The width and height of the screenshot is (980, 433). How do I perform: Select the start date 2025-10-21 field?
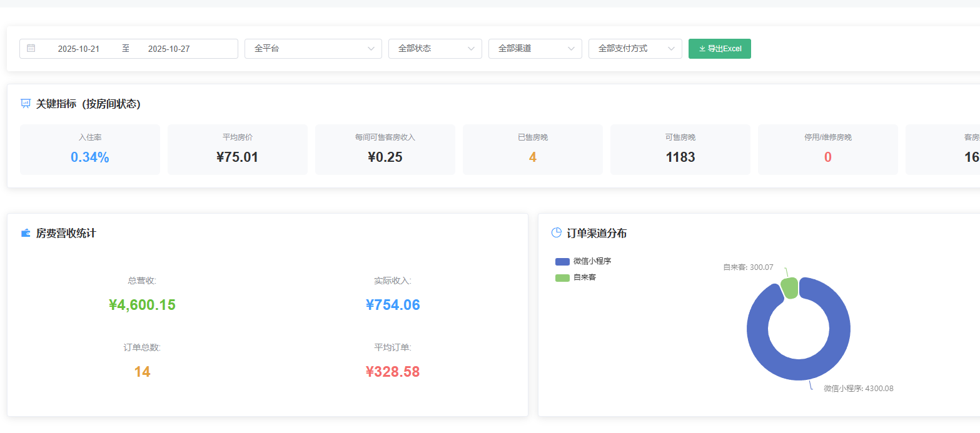click(x=79, y=49)
